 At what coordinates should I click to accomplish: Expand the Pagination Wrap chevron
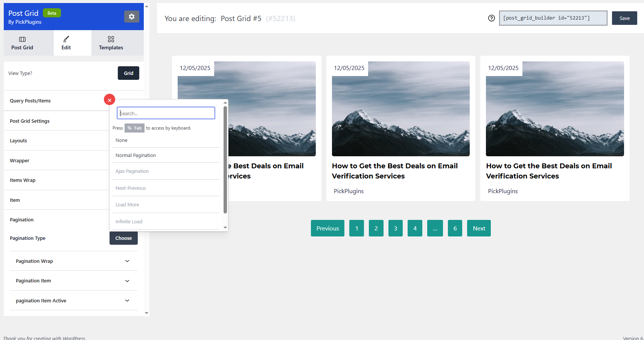127,261
